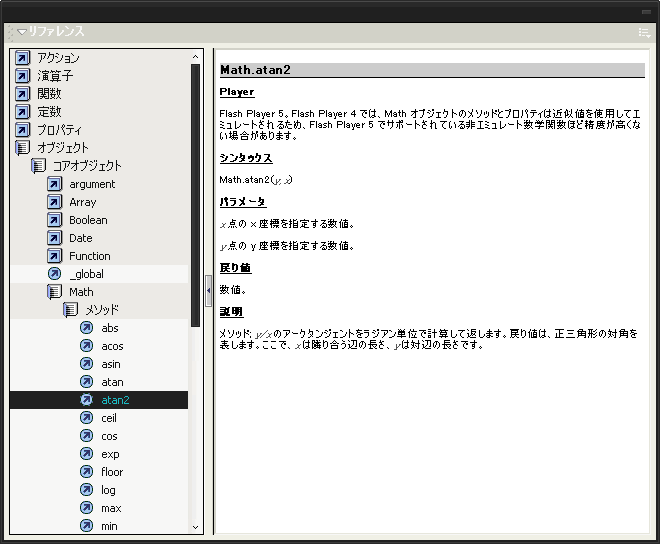The image size is (660, 544).
Task: Click the argument entry icon
Action: click(54, 184)
